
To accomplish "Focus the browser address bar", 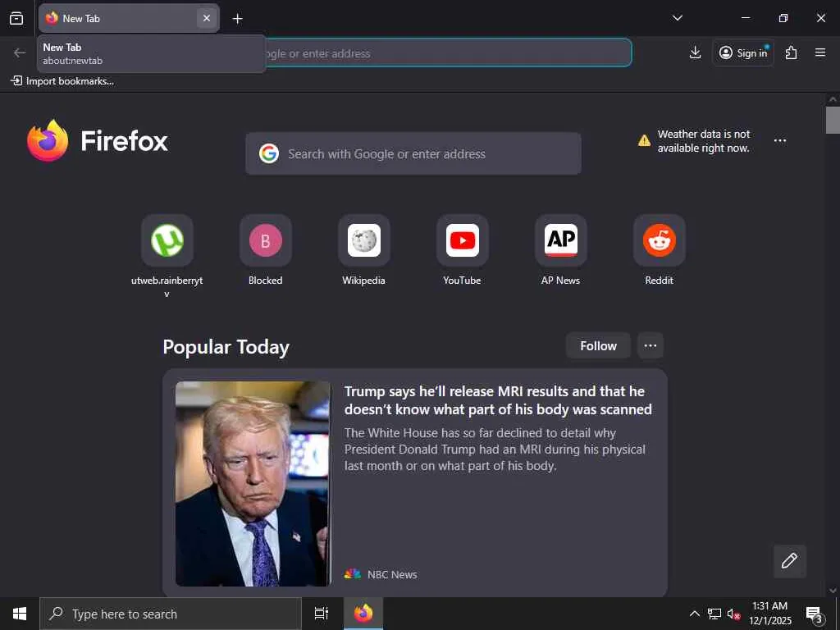I will tap(447, 53).
